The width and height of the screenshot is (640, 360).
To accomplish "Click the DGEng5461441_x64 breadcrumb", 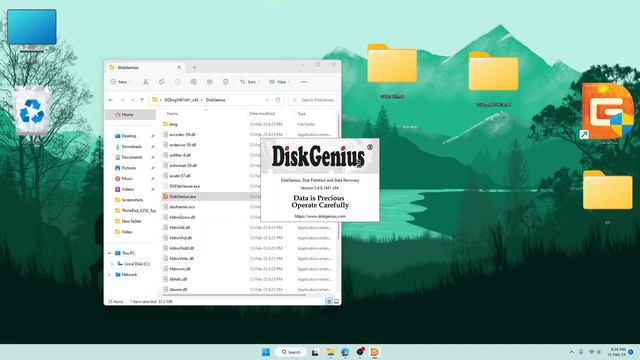I will (181, 100).
